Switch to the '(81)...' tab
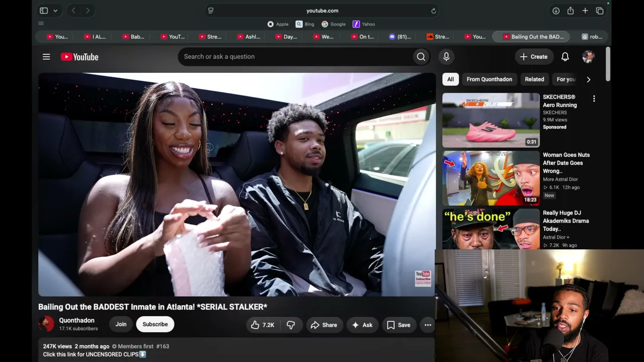Screen dimensions: 644x362 [x=401, y=37]
